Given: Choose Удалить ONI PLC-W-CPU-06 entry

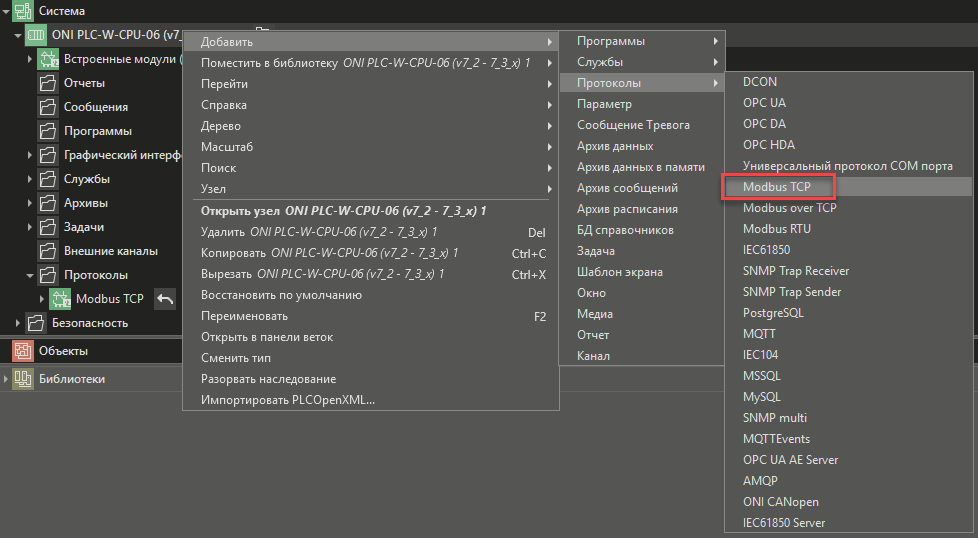Looking at the screenshot, I should point(370,232).
